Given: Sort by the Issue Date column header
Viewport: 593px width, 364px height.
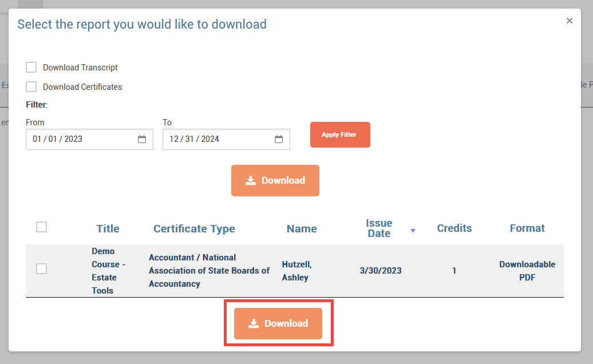Looking at the screenshot, I should click(x=379, y=228).
